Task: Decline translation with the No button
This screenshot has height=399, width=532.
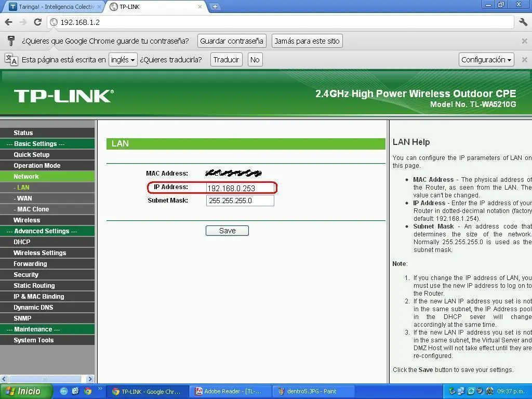Action: [255, 60]
